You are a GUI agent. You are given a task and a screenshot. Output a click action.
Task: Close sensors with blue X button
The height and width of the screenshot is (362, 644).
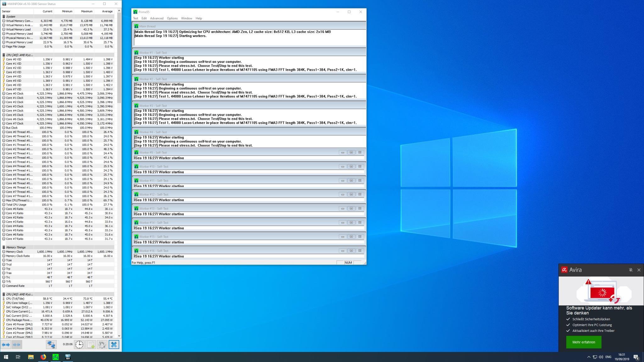click(114, 345)
